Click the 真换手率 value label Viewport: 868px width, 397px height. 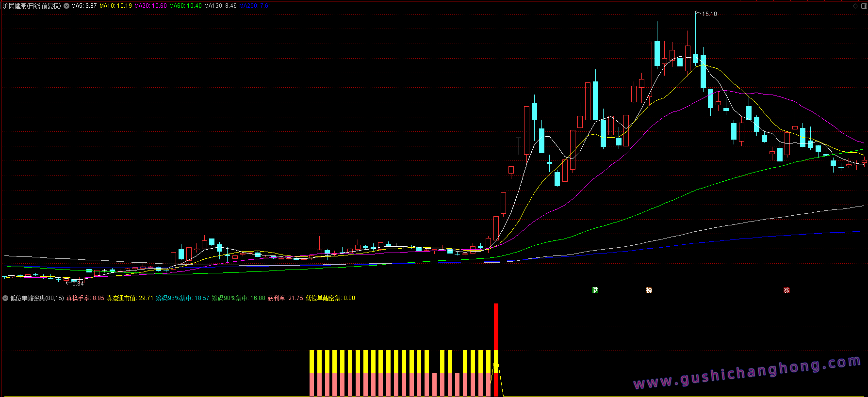pyautogui.click(x=85, y=298)
